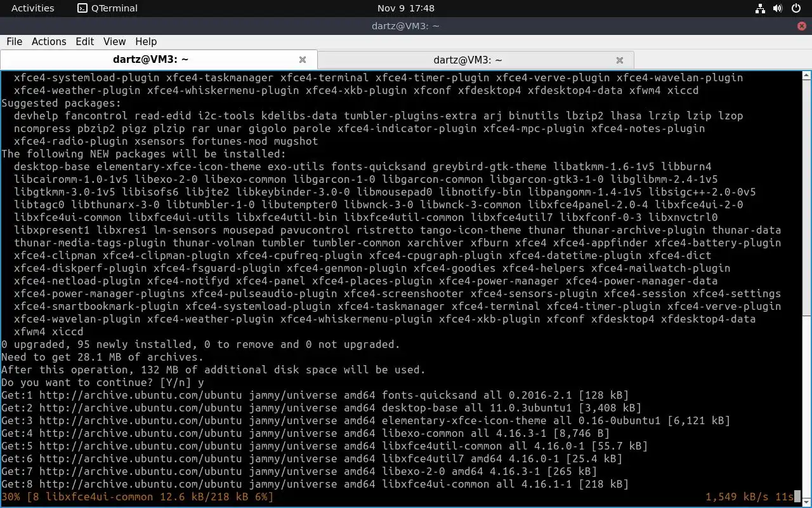Screen dimensions: 812x508
Task: Close the first terminal tab
Action: pos(303,60)
